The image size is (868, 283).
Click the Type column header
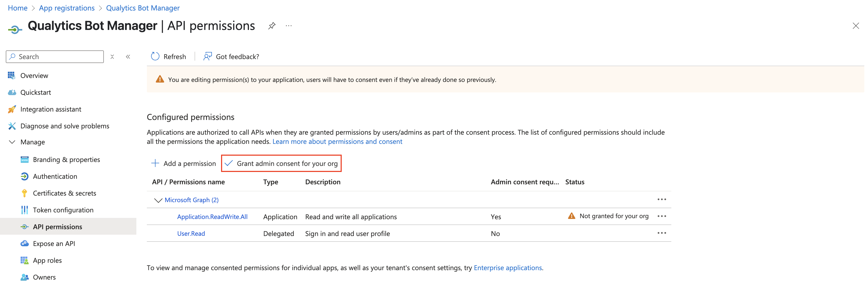click(271, 182)
